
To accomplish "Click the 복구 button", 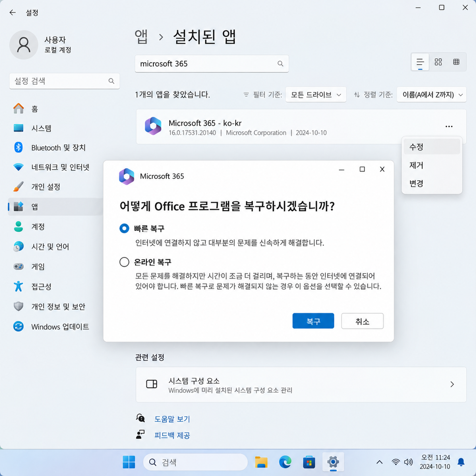I will click(313, 321).
